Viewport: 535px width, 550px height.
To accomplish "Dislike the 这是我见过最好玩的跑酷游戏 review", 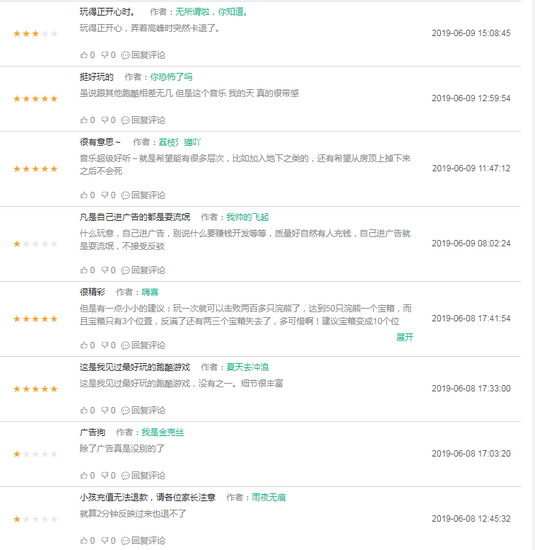I will (108, 410).
